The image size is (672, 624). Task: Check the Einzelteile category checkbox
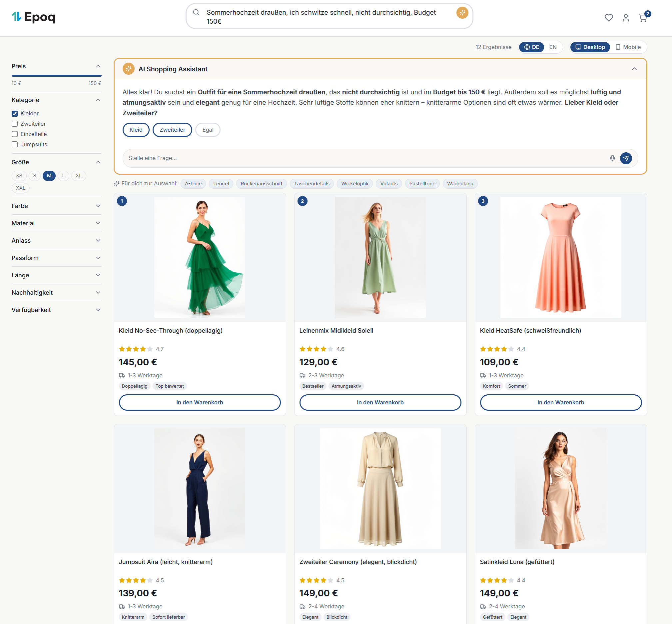15,134
